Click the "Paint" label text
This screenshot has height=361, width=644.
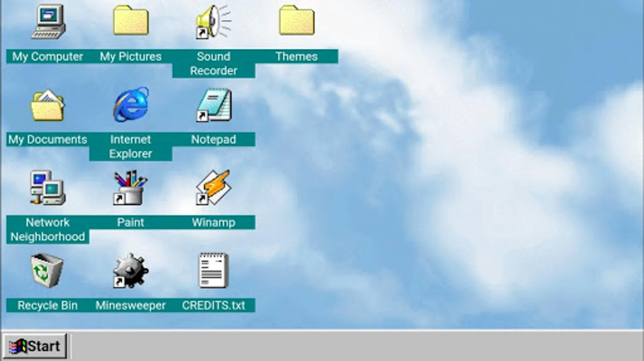tap(131, 223)
